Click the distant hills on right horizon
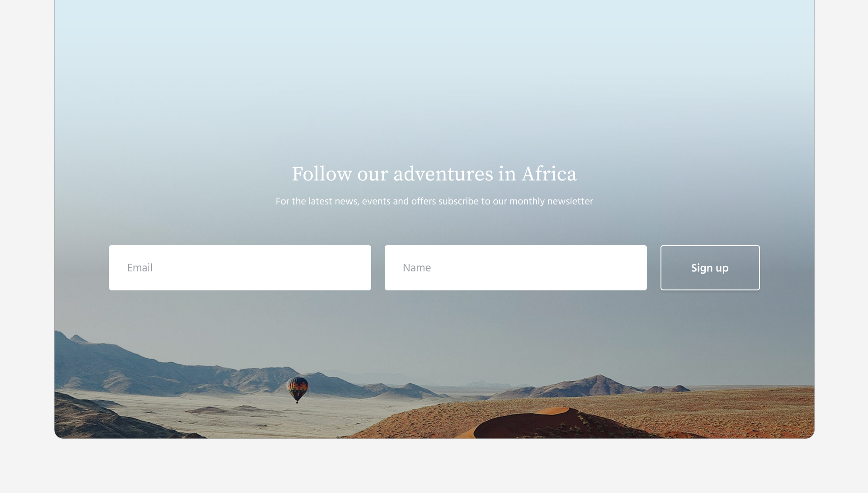 (x=597, y=384)
